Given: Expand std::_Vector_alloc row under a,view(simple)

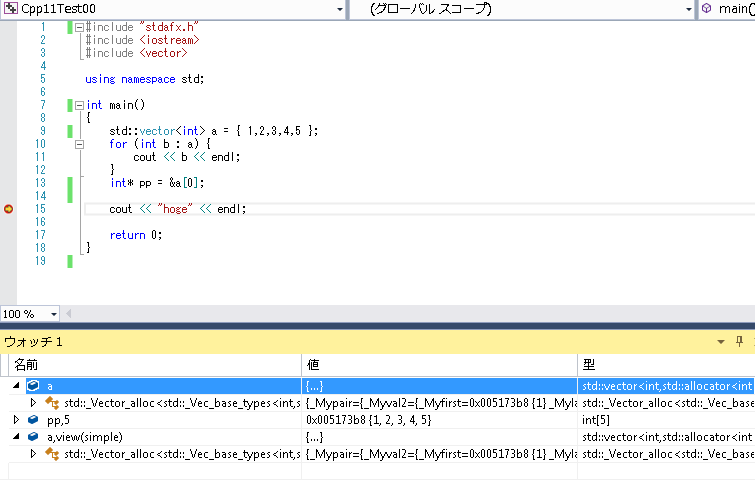Looking at the screenshot, I should 33,454.
